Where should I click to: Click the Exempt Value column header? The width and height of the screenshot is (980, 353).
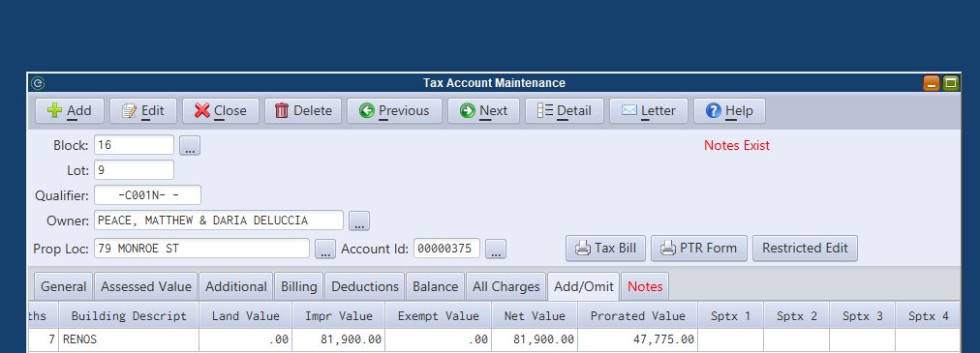pos(438,316)
